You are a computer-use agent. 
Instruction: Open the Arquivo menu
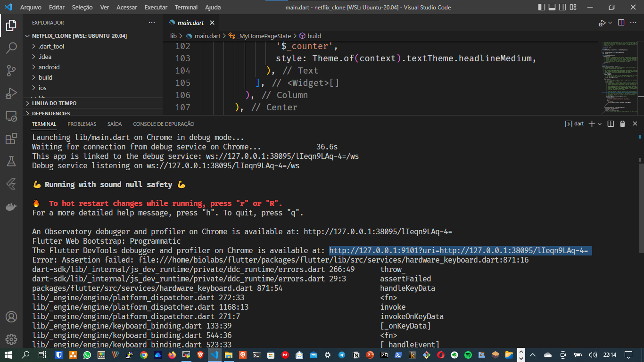point(31,8)
